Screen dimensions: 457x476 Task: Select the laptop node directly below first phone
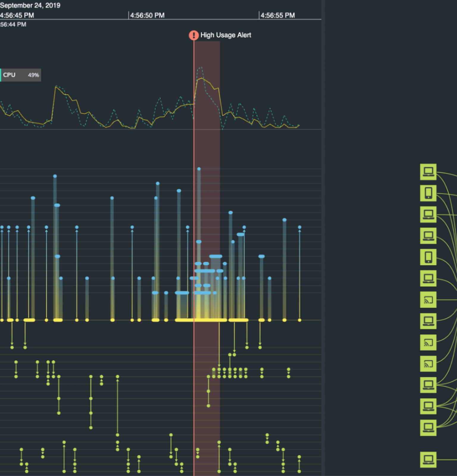(428, 214)
